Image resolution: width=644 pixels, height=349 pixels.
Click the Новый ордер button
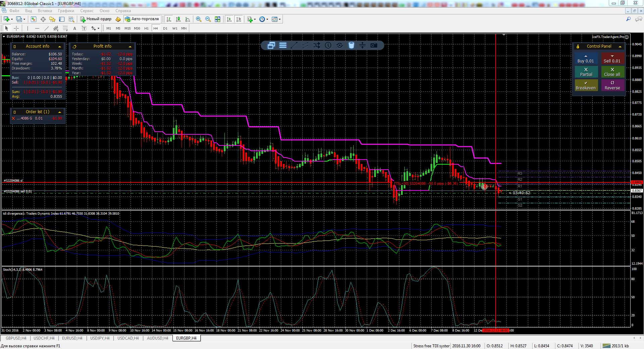(x=96, y=19)
